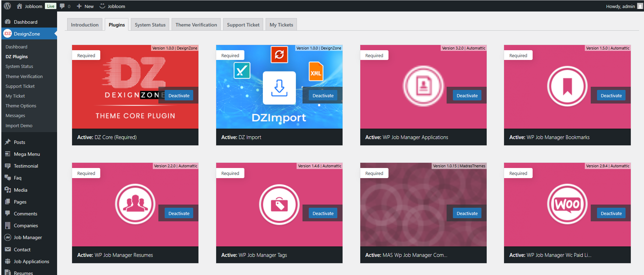Select the Support Ticket tab
This screenshot has height=275, width=644.
click(243, 25)
